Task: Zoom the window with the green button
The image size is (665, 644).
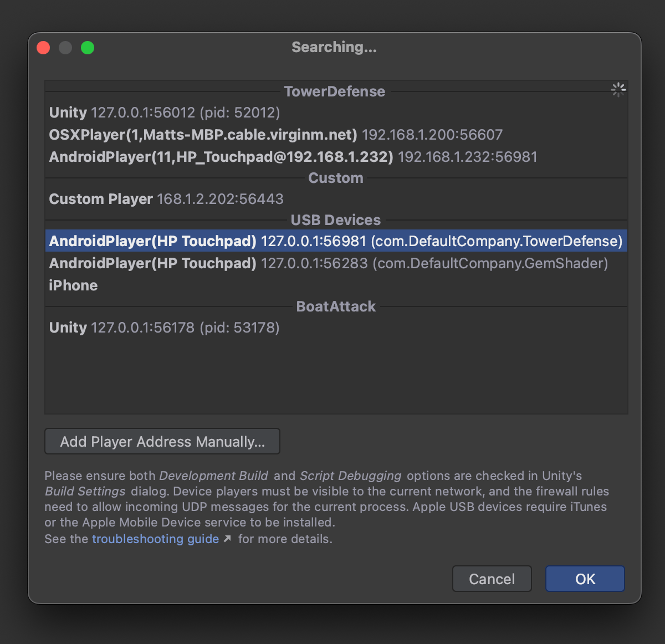Action: coord(88,48)
